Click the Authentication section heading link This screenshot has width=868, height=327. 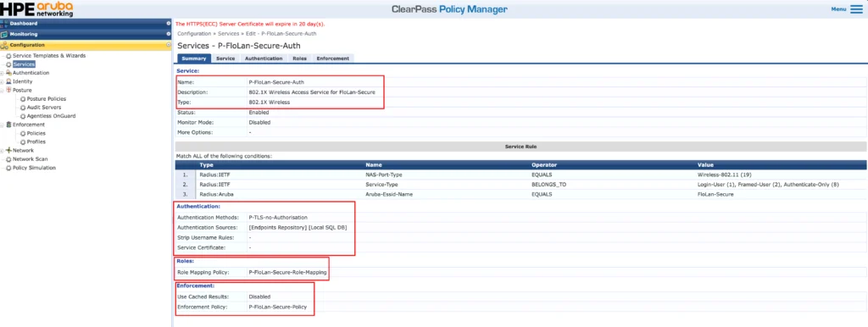pos(198,206)
